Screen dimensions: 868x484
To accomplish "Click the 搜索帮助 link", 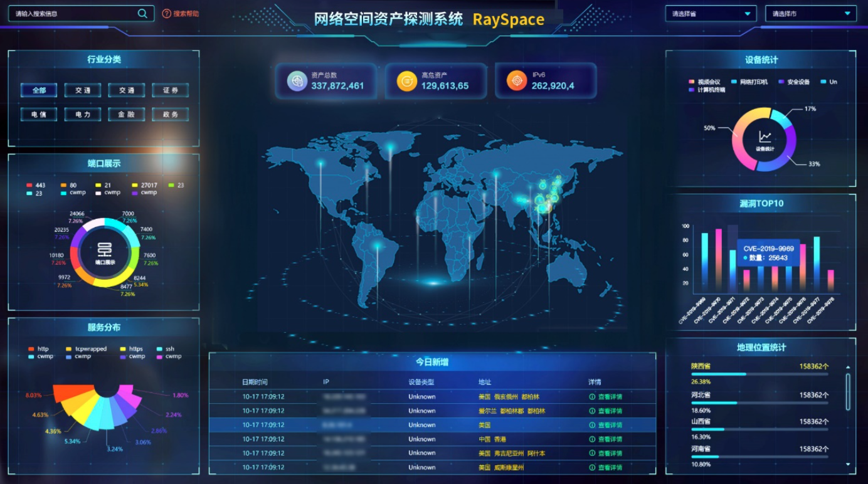I will coord(186,13).
